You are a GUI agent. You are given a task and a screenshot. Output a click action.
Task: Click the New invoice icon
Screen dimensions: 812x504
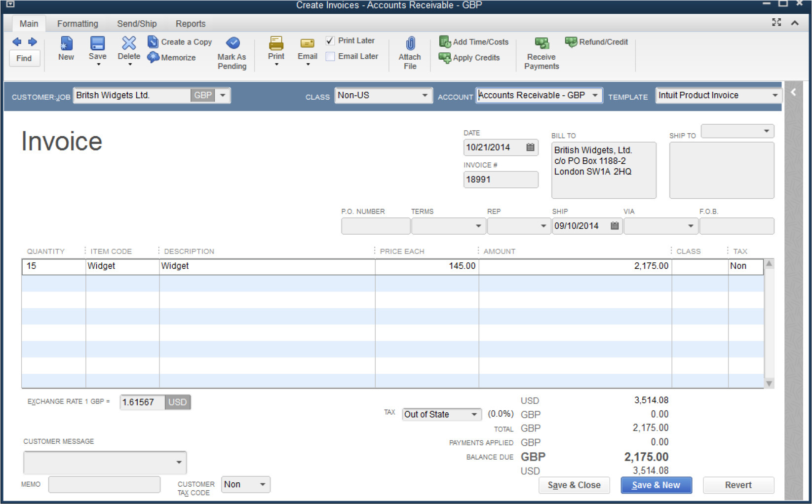pos(66,43)
